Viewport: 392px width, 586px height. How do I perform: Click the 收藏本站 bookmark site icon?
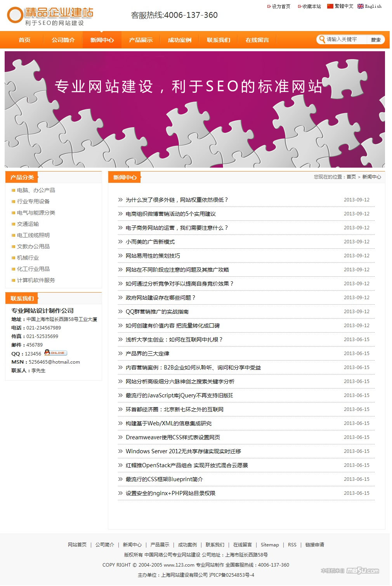click(299, 6)
